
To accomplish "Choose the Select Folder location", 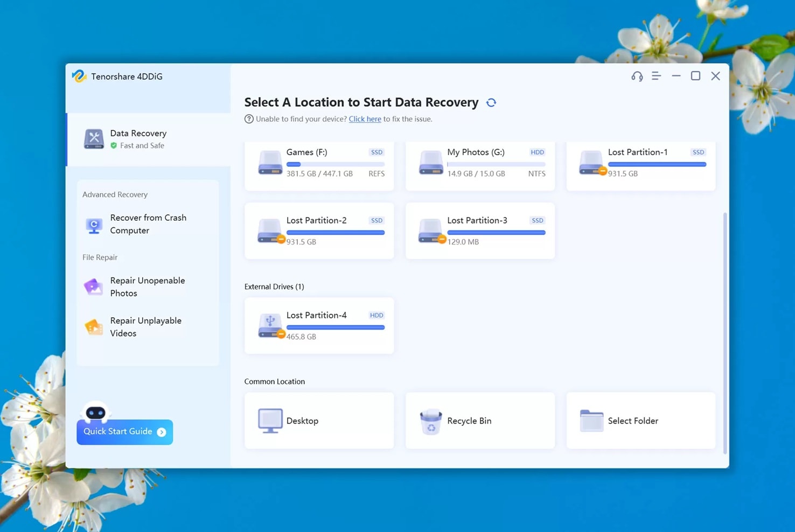I will [641, 421].
